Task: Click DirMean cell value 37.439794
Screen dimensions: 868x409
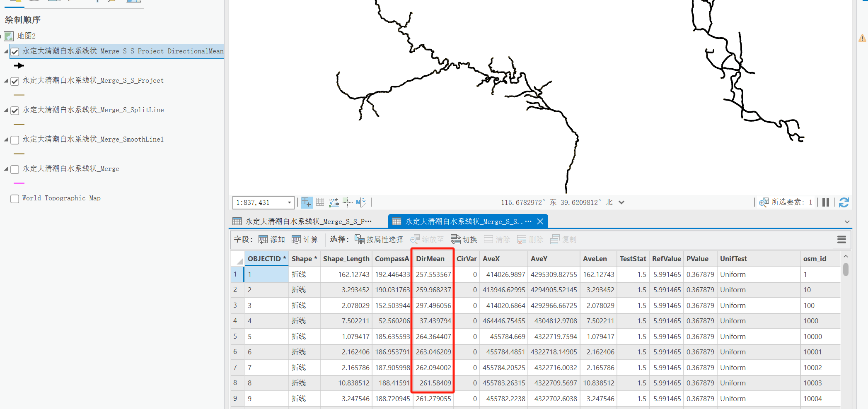Action: 433,321
